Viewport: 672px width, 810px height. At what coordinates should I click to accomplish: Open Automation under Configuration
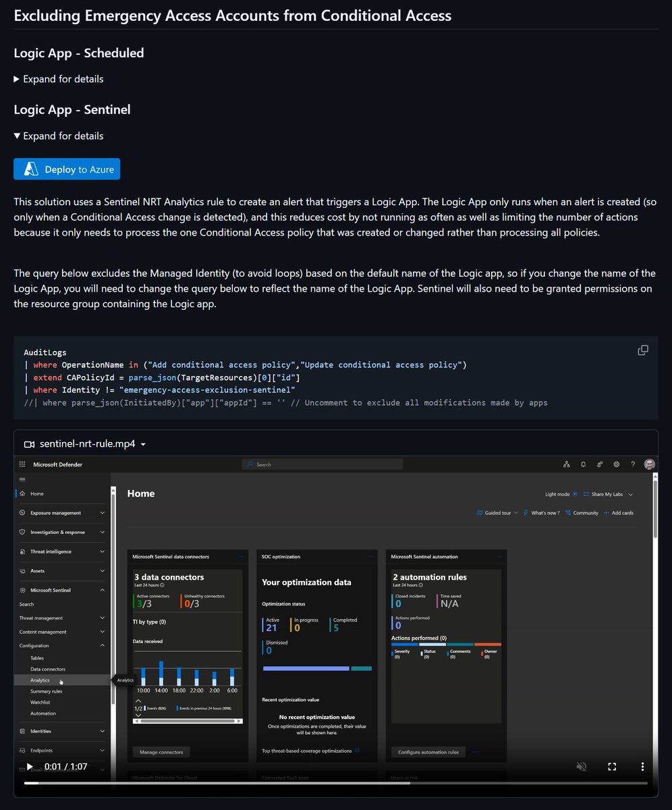[43, 713]
